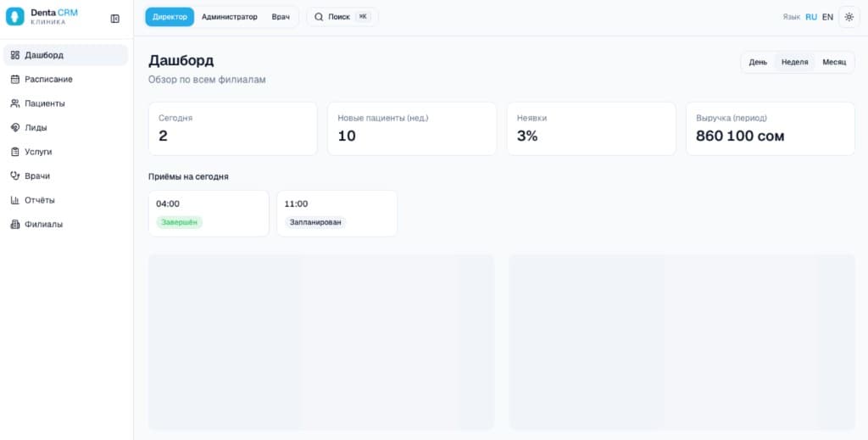Select the Месяц period
Screen dimensions: 868x440
click(834, 62)
